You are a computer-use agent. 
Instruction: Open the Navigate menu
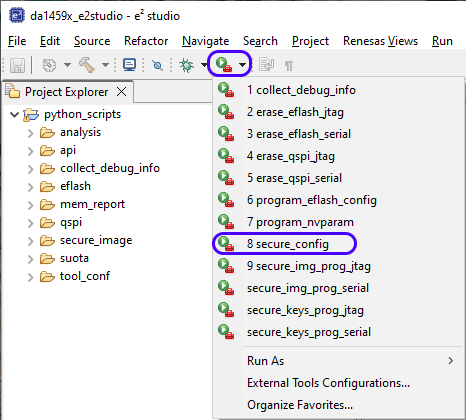coord(206,41)
